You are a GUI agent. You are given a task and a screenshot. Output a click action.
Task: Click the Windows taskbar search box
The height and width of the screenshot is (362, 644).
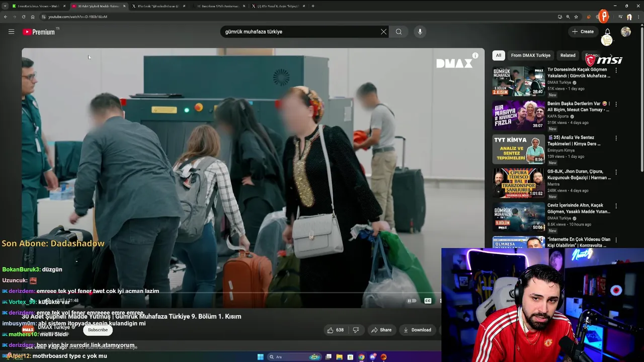(x=294, y=357)
